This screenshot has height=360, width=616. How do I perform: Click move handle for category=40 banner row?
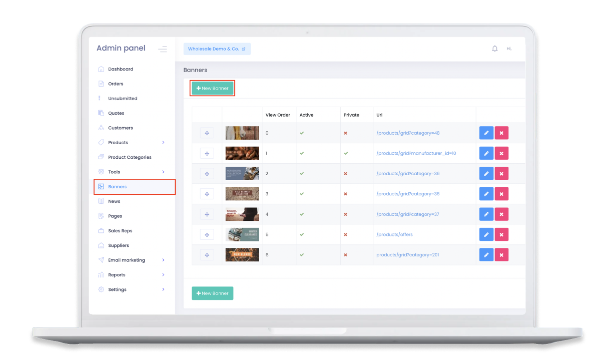(x=207, y=133)
